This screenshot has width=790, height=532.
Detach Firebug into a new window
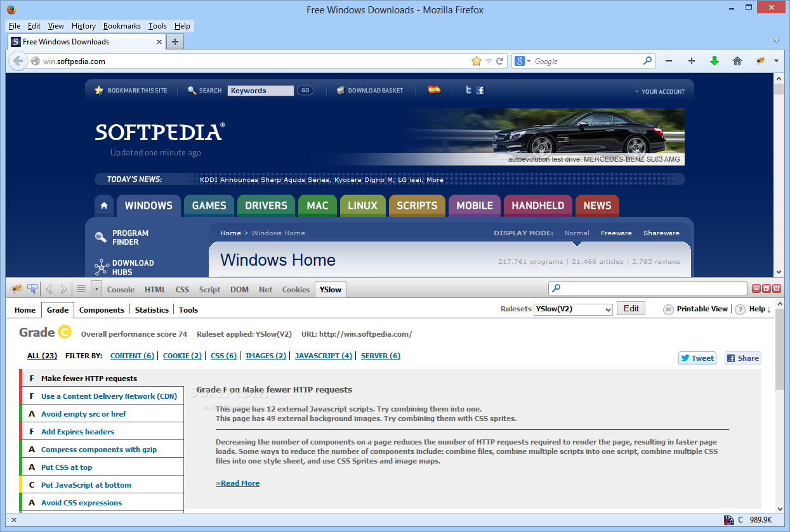pos(767,289)
